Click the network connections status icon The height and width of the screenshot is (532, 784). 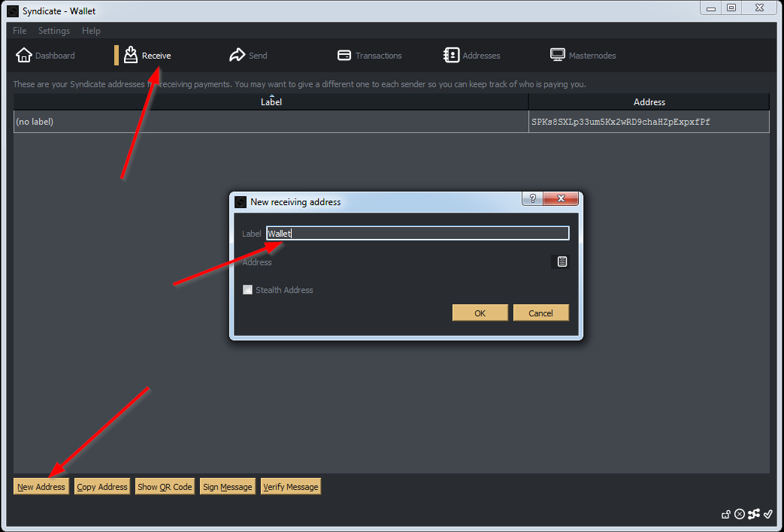754,513
